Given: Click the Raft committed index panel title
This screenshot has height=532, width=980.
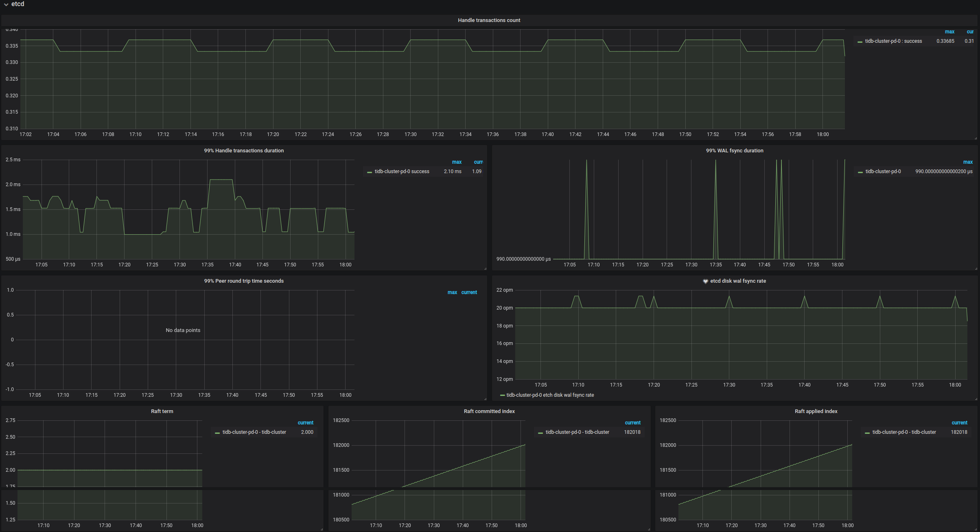Looking at the screenshot, I should [489, 411].
